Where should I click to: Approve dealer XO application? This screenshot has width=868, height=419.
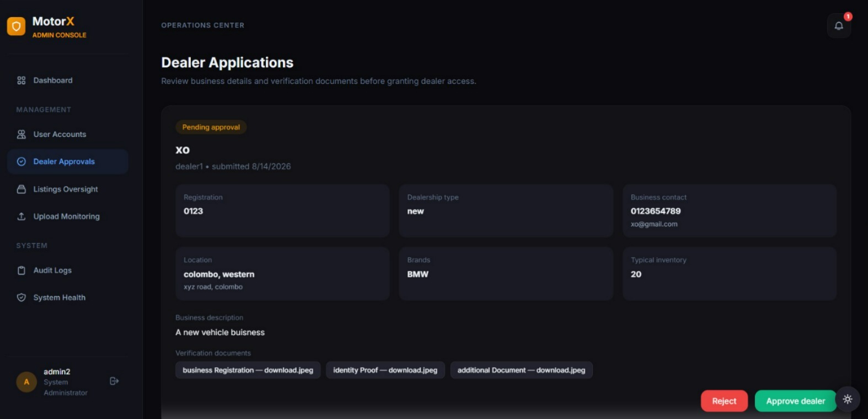coord(795,401)
